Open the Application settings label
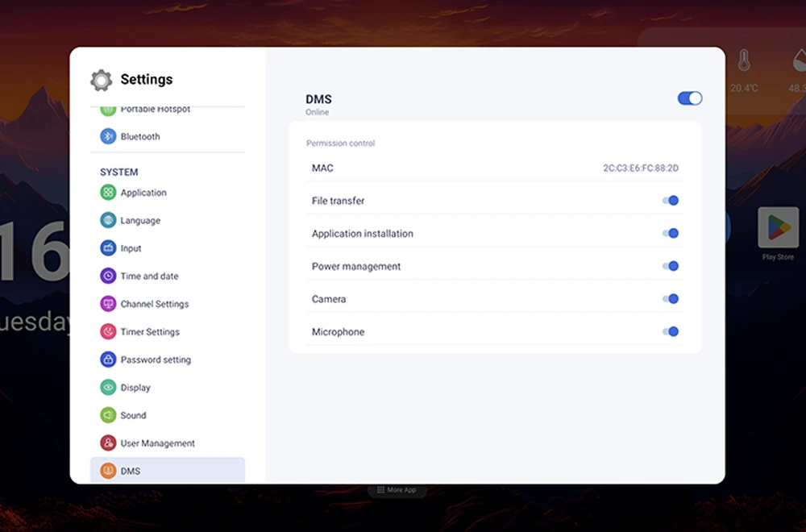806x532 pixels. [x=143, y=193]
